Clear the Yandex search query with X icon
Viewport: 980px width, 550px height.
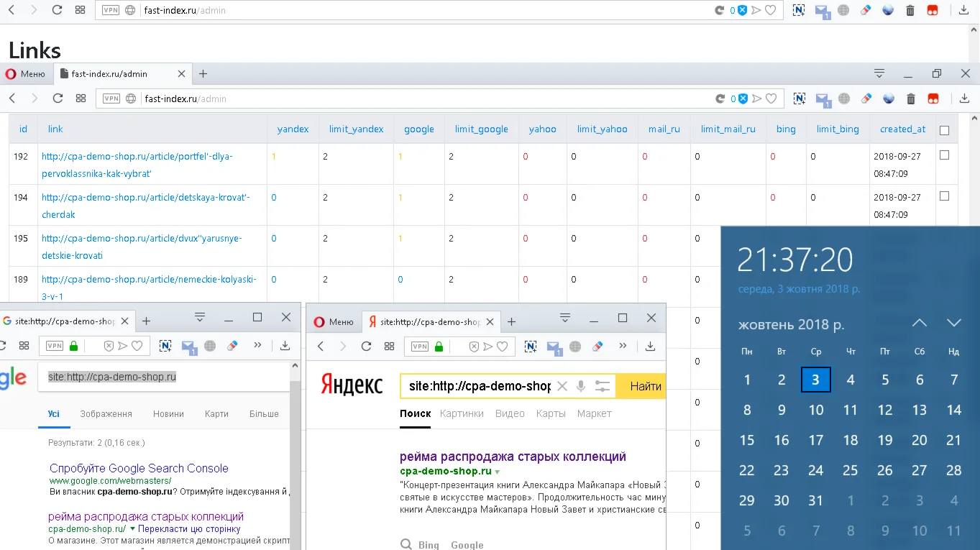pos(562,387)
